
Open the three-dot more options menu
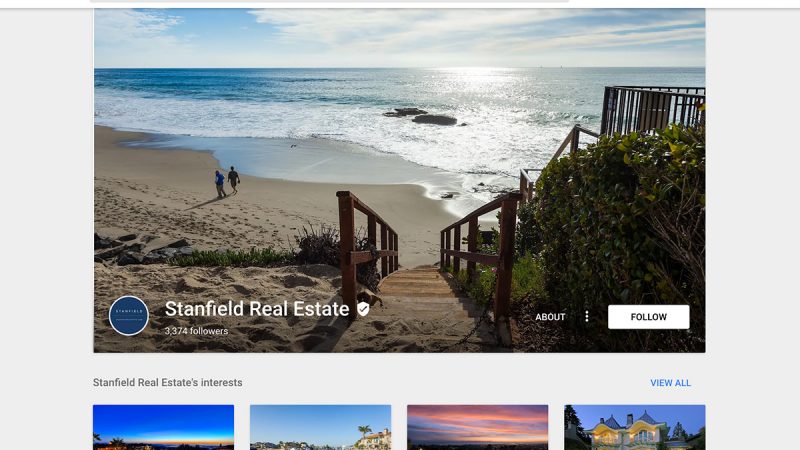click(x=587, y=317)
